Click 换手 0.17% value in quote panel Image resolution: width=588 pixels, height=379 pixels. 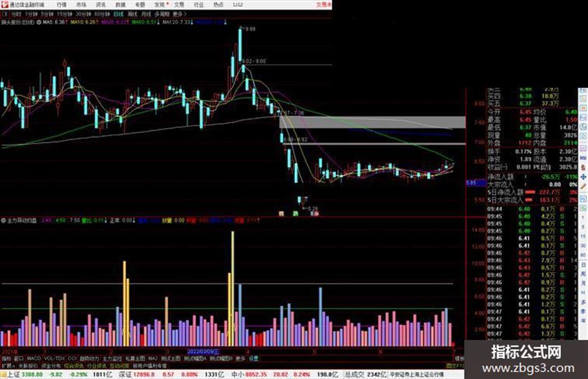[x=523, y=152]
